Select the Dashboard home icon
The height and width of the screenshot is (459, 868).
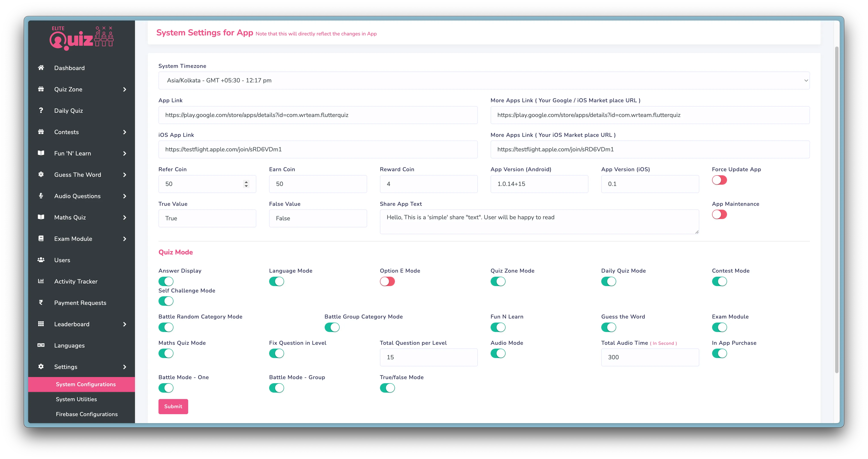point(41,68)
